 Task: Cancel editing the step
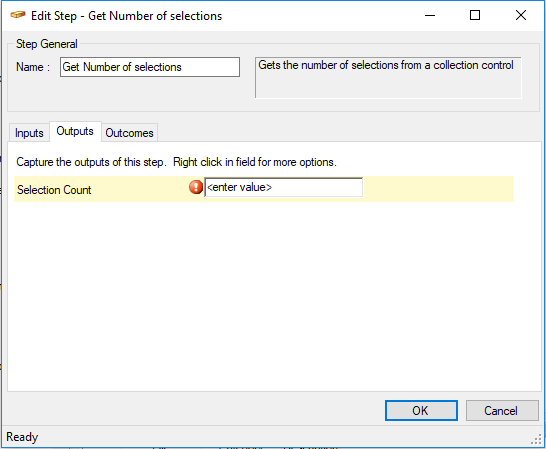click(x=502, y=411)
